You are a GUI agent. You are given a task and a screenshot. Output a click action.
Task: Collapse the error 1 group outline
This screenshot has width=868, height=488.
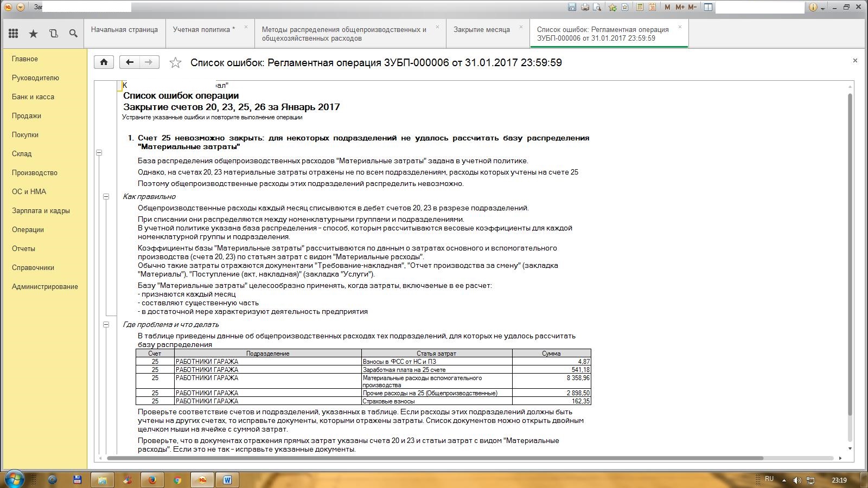99,153
